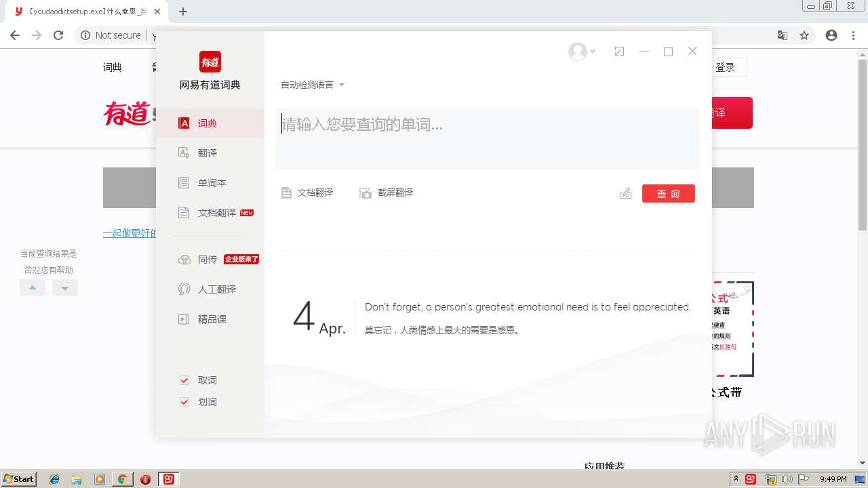Click the Not secure site info icon
Viewport: 868px width, 488px height.
(85, 35)
